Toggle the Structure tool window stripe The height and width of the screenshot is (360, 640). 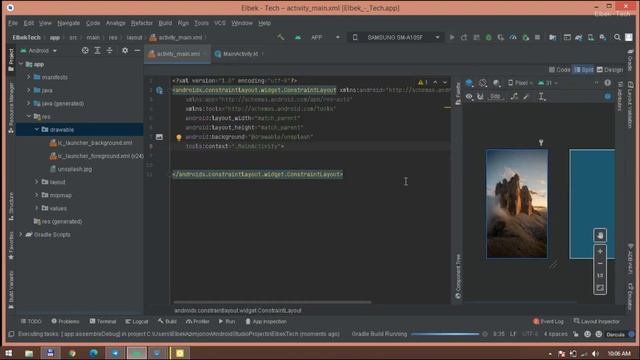pos(11,207)
